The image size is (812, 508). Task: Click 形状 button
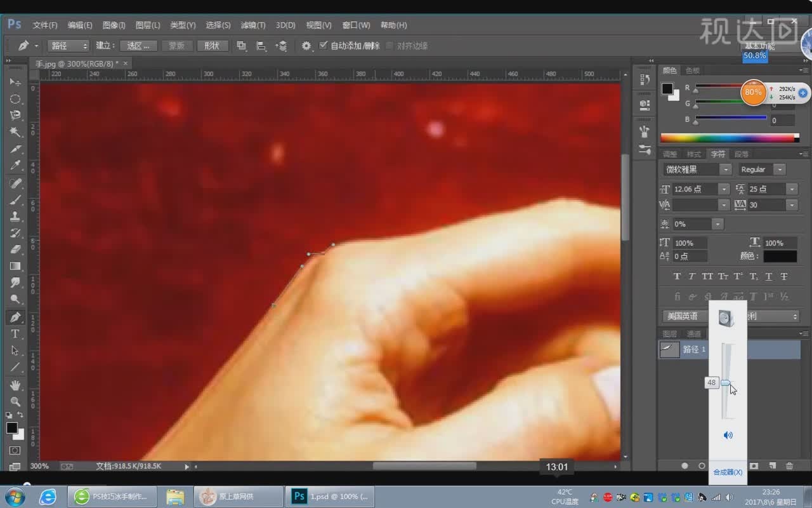coord(212,46)
